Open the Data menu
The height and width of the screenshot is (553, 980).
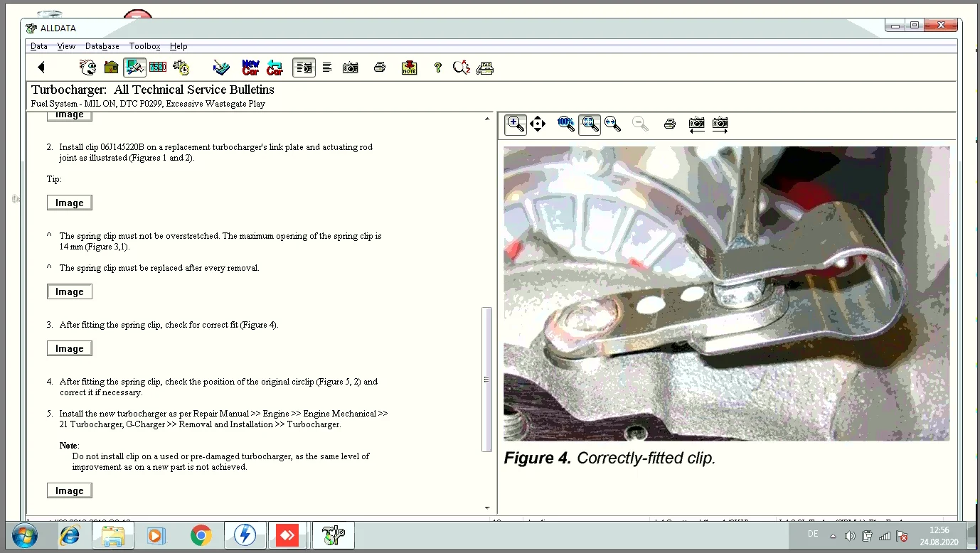click(x=39, y=46)
